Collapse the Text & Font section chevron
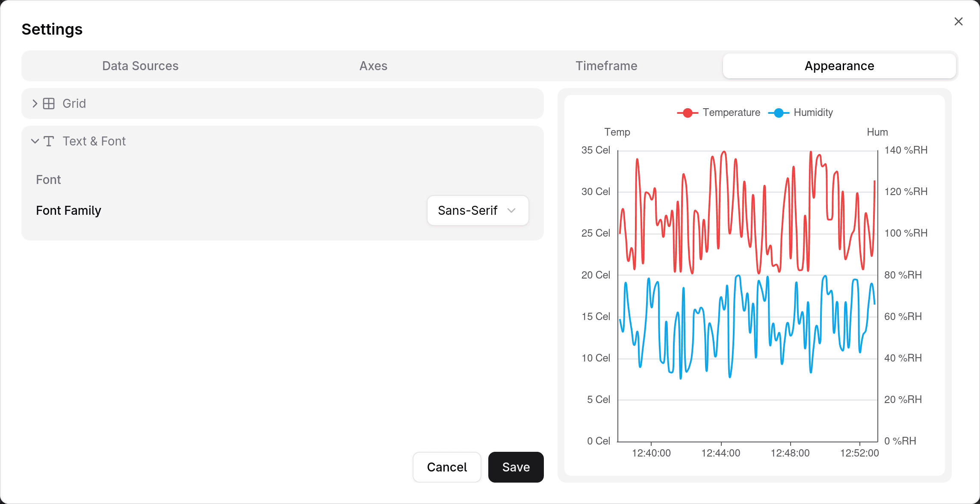980x504 pixels. (35, 141)
